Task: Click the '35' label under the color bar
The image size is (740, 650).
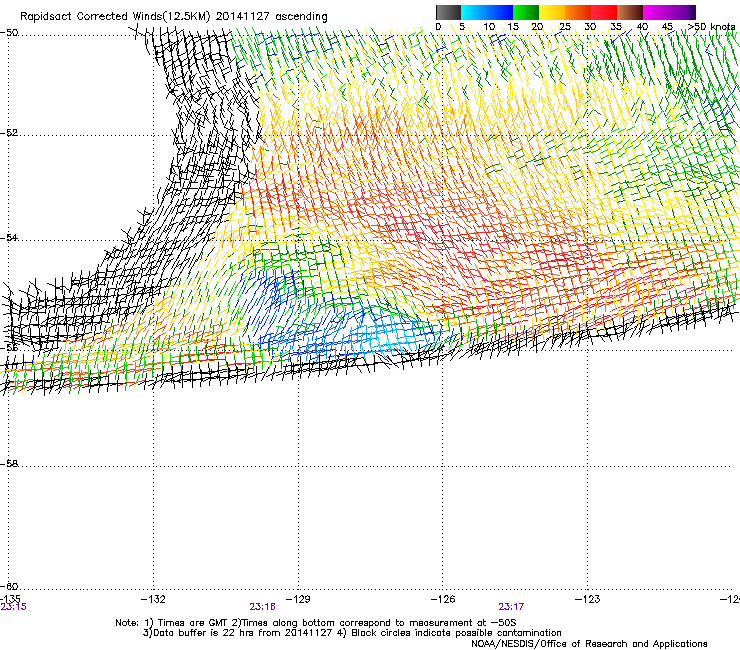Action: point(616,27)
